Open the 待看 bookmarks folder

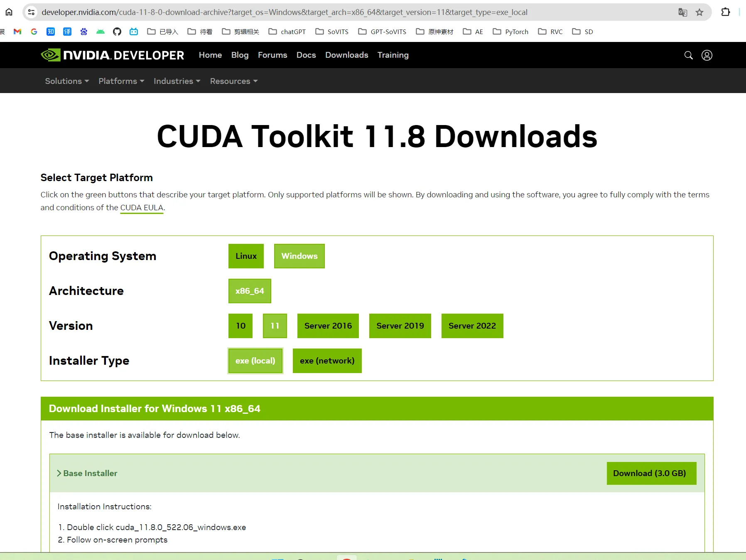pyautogui.click(x=200, y=32)
